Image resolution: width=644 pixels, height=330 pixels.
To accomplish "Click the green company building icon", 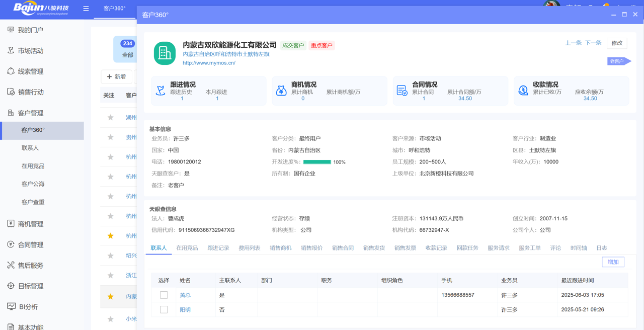I will pyautogui.click(x=165, y=53).
